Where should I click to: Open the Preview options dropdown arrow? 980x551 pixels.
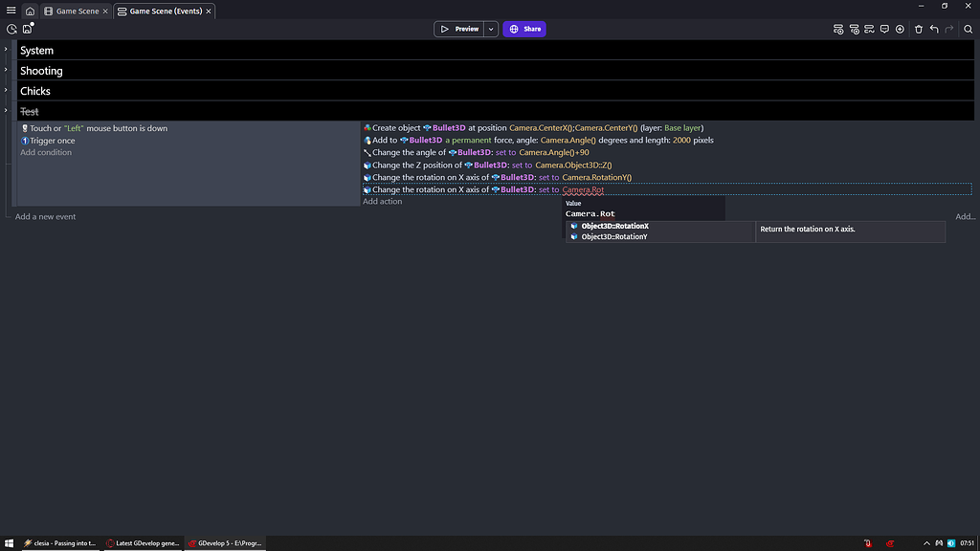coord(490,29)
